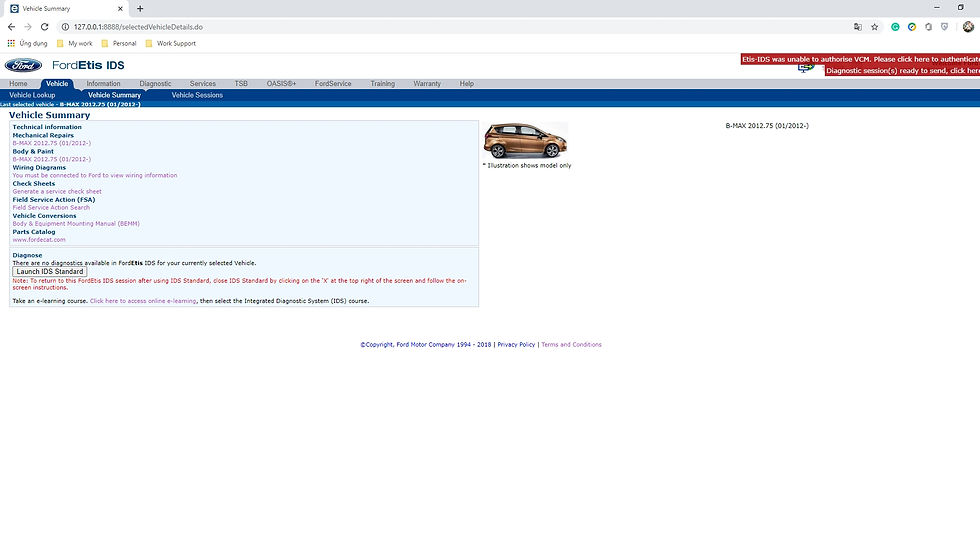Open the Diagnostic menu
Viewport: 980px width, 539px height.
155,84
